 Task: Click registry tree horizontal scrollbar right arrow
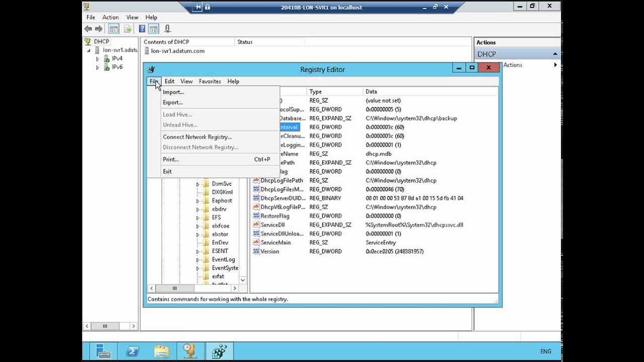coord(234,288)
